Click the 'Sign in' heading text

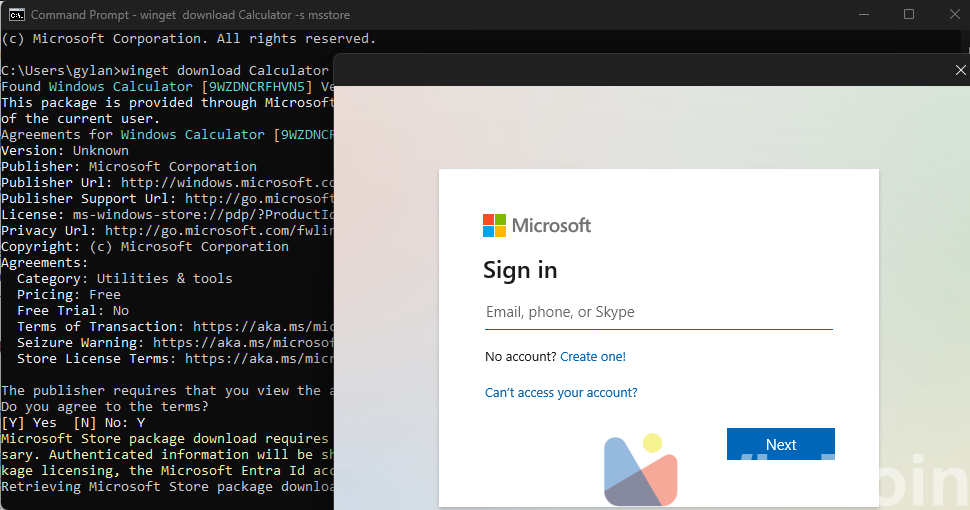(520, 270)
